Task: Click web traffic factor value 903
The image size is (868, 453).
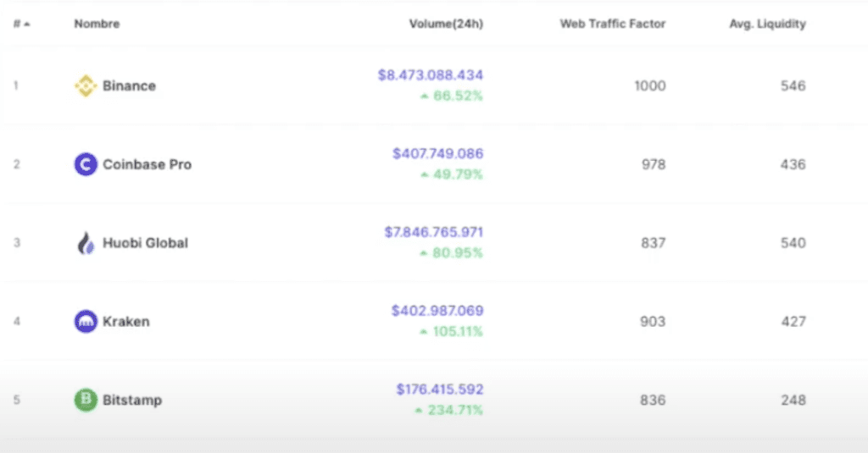Action: [x=653, y=322]
